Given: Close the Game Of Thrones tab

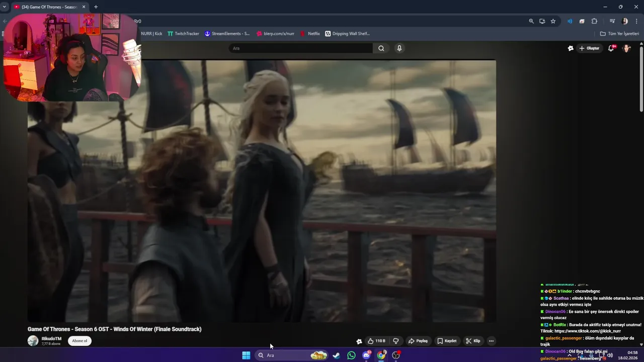Looking at the screenshot, I should click(x=84, y=7).
